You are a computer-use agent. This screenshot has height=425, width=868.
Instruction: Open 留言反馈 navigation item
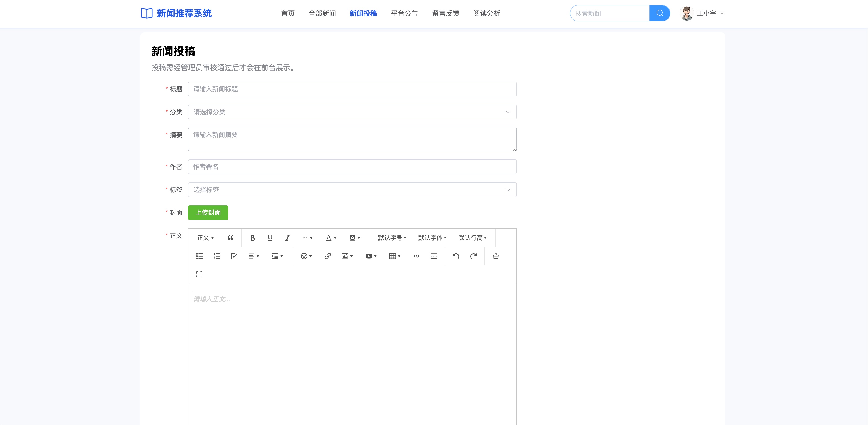[445, 13]
